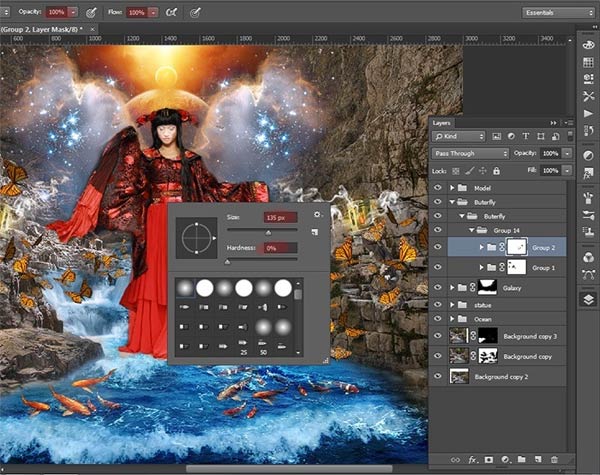This screenshot has height=475, width=600.
Task: Enable airbrush-style build-up icon beside Flow
Action: click(x=171, y=13)
